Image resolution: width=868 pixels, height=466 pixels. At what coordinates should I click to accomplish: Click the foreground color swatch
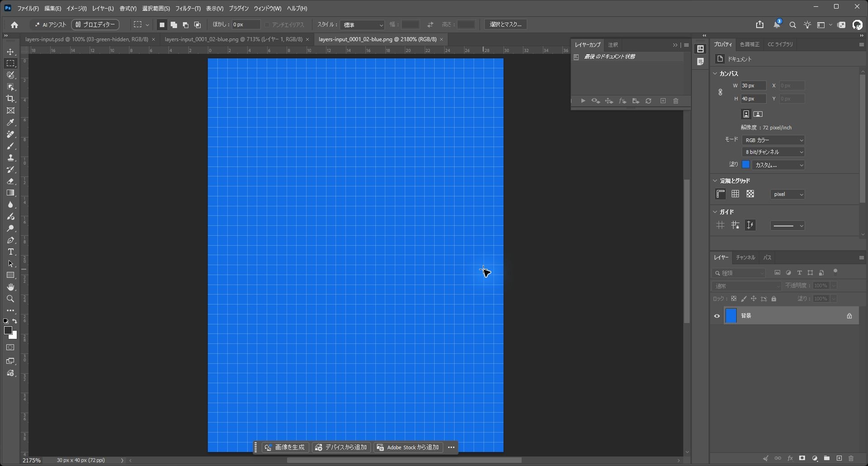(x=8, y=331)
